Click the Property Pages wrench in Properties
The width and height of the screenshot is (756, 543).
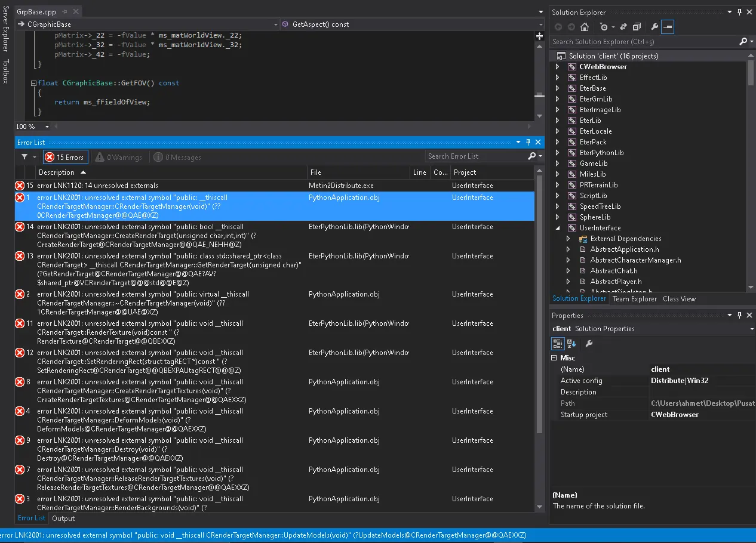(589, 344)
